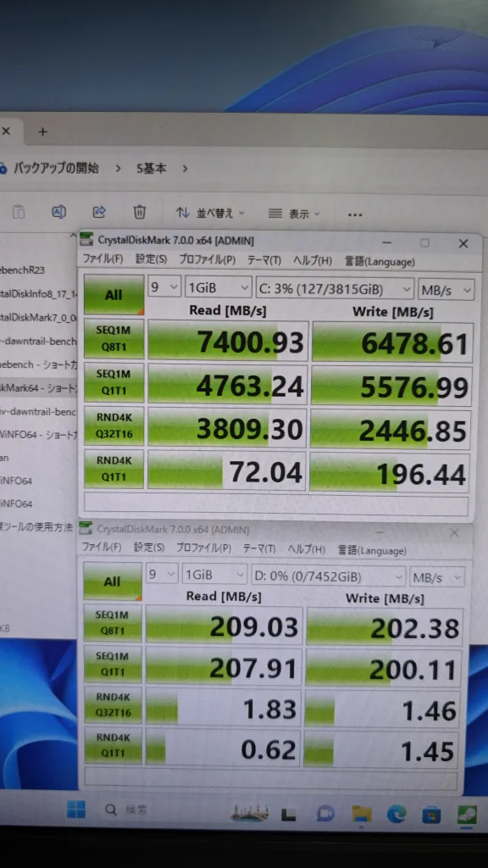This screenshot has height=868, width=488.
Task: Open the 1GiB size dropdown in C: window
Action: pyautogui.click(x=218, y=288)
